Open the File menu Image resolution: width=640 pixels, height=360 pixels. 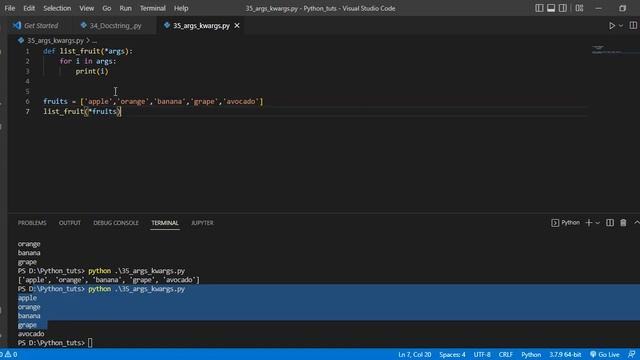tap(10, 8)
